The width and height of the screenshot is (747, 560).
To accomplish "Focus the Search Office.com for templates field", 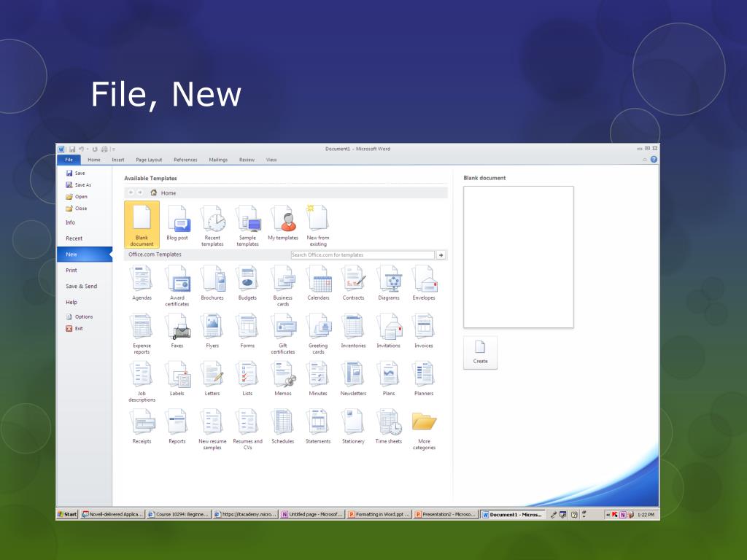I will click(x=363, y=255).
